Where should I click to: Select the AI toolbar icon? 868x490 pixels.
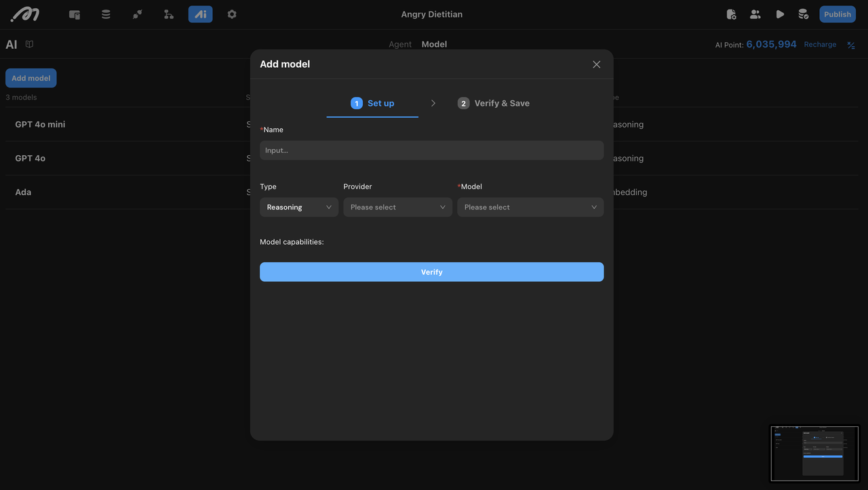tap(201, 14)
